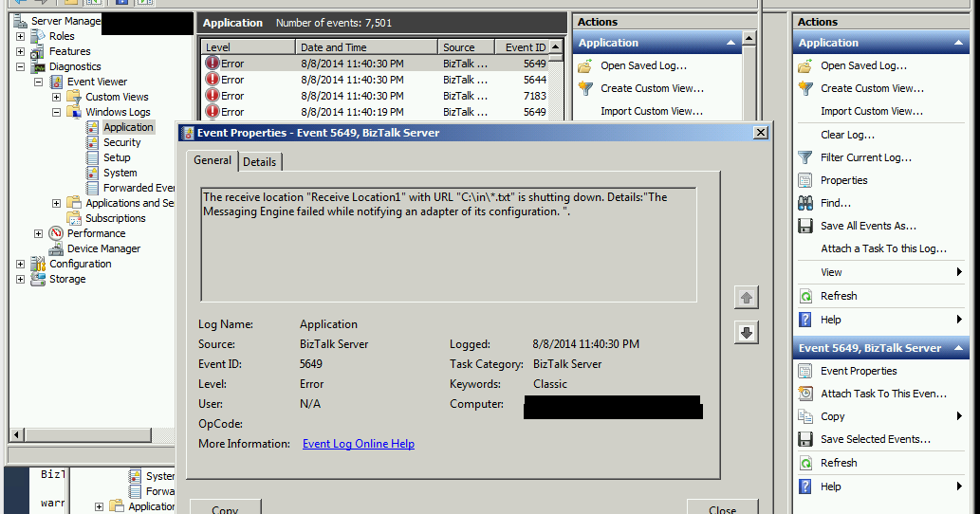Image resolution: width=980 pixels, height=514 pixels.
Task: Show previous event with up arrow button
Action: [747, 297]
